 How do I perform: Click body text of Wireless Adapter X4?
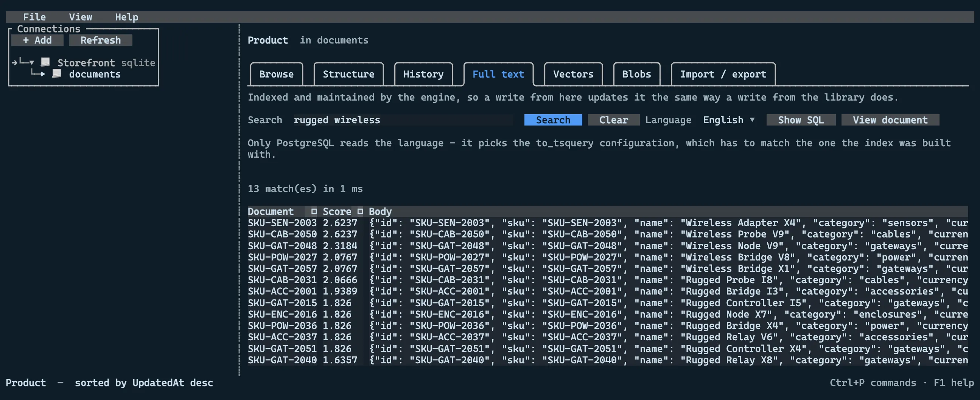(x=669, y=223)
